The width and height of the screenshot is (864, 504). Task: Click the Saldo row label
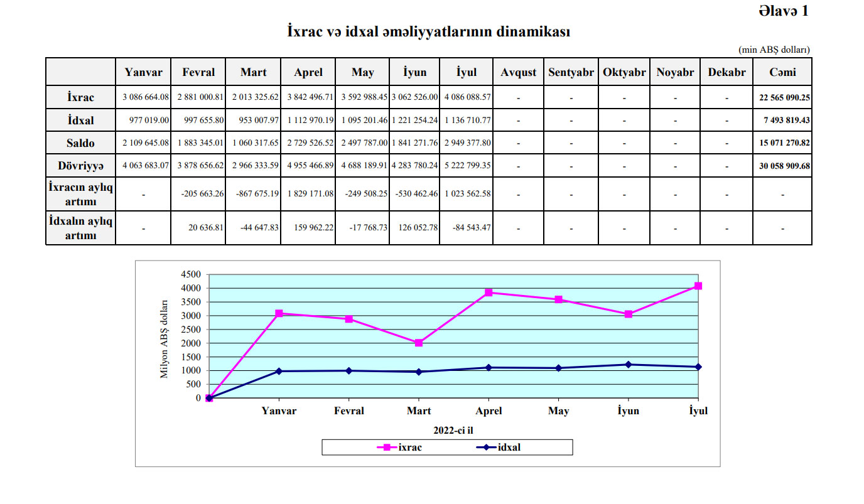pyautogui.click(x=80, y=143)
